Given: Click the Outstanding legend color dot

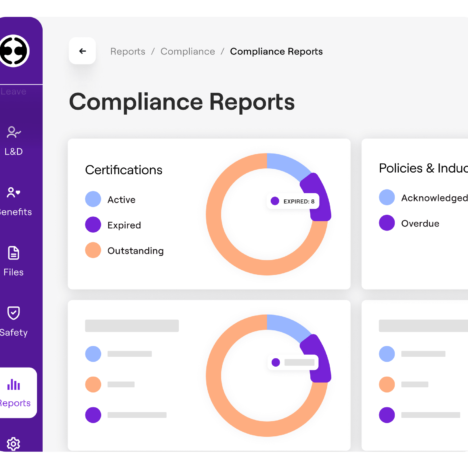Looking at the screenshot, I should [93, 250].
